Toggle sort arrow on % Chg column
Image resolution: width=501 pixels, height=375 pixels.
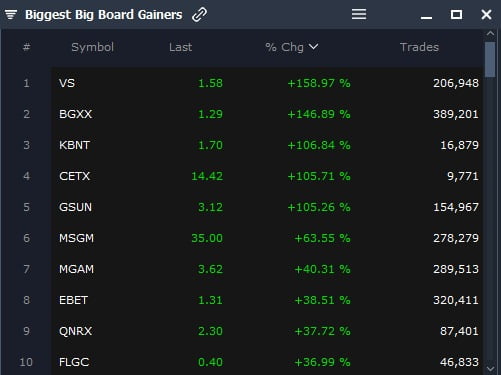pos(313,47)
